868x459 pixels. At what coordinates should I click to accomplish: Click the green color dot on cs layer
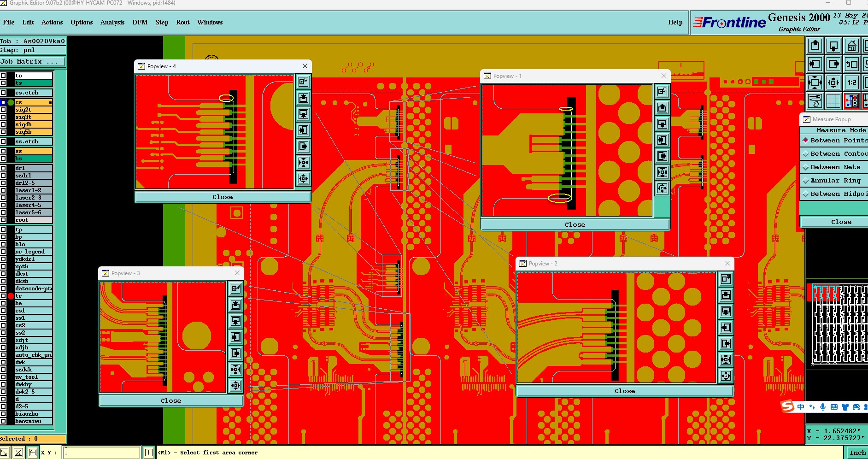11,102
